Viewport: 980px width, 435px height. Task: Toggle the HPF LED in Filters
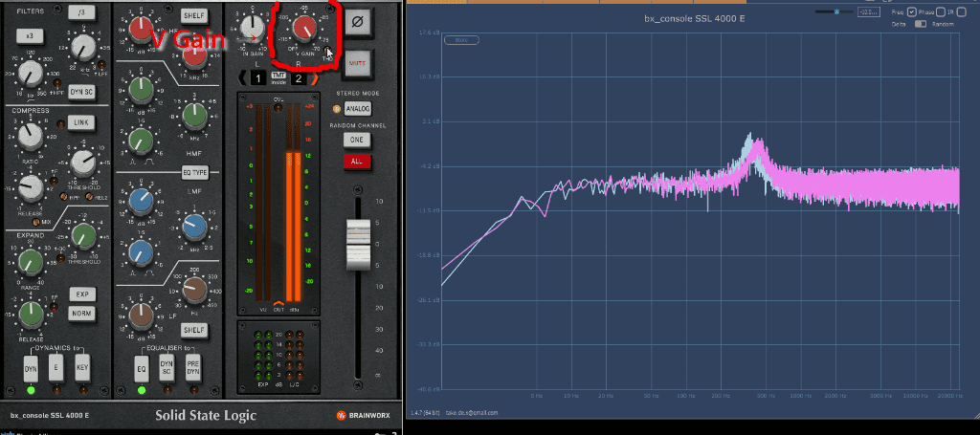click(56, 82)
